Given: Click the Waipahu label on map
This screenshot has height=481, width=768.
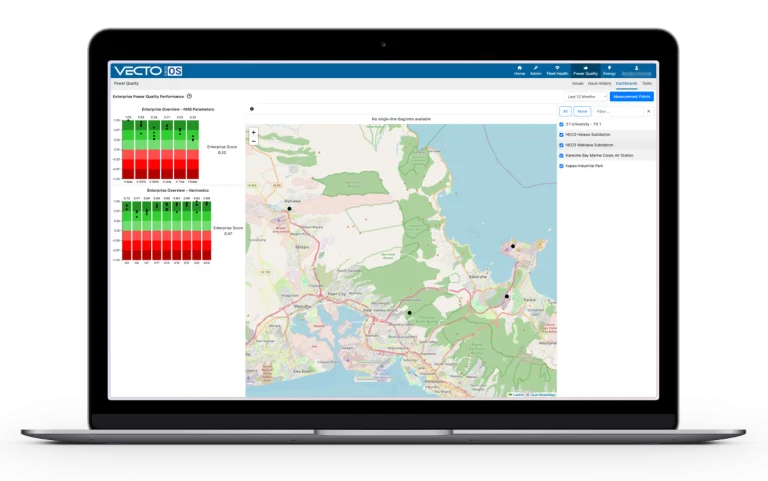Looking at the screenshot, I should pyautogui.click(x=302, y=306).
